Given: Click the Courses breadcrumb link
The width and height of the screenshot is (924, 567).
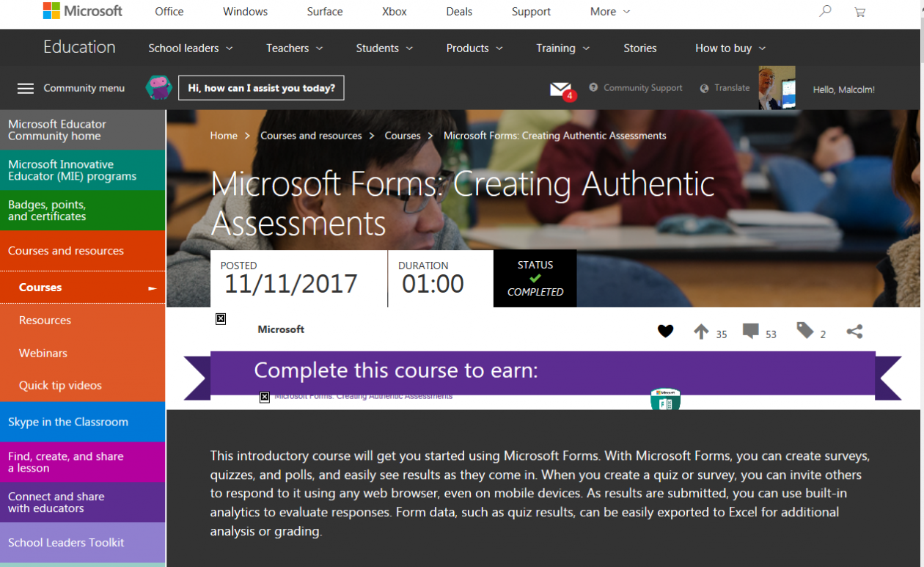Looking at the screenshot, I should 403,136.
